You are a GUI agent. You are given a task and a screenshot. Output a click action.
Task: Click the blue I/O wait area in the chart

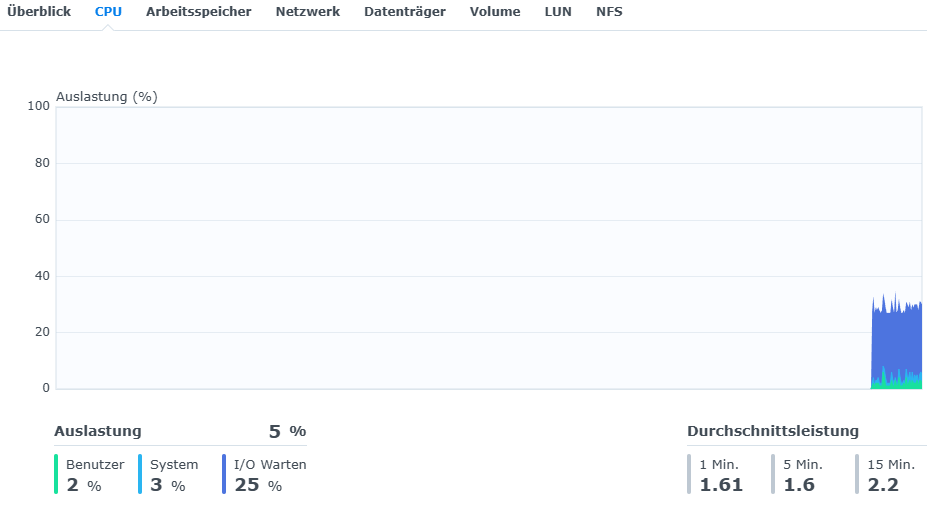[895, 340]
